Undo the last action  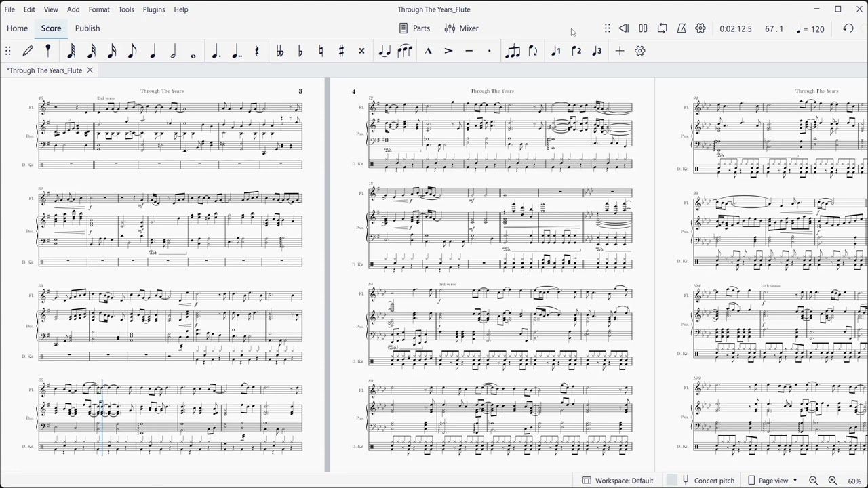coord(848,28)
